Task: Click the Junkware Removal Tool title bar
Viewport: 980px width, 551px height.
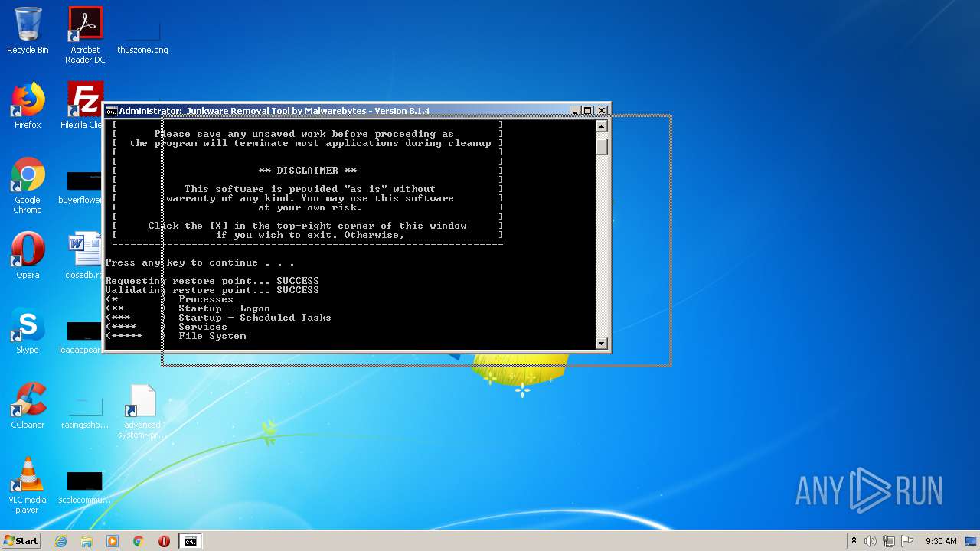Action: (345, 111)
